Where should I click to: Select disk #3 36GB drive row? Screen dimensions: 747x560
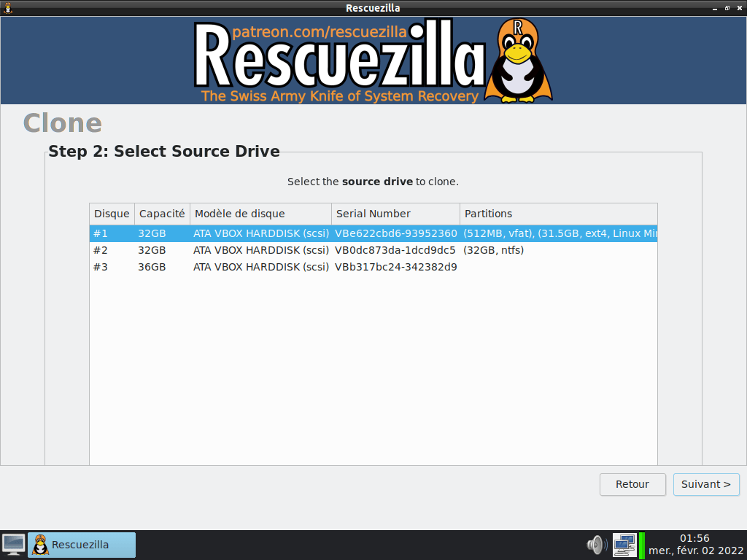pos(373,267)
